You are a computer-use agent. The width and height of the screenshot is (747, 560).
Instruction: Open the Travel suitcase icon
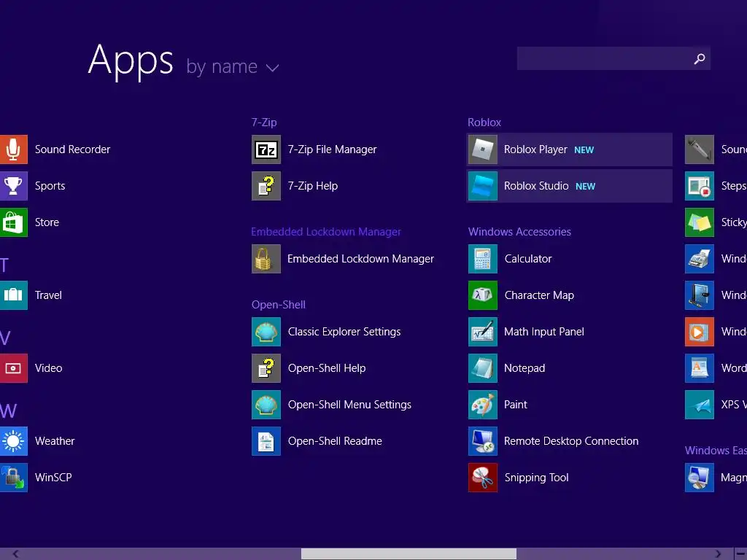tap(13, 295)
